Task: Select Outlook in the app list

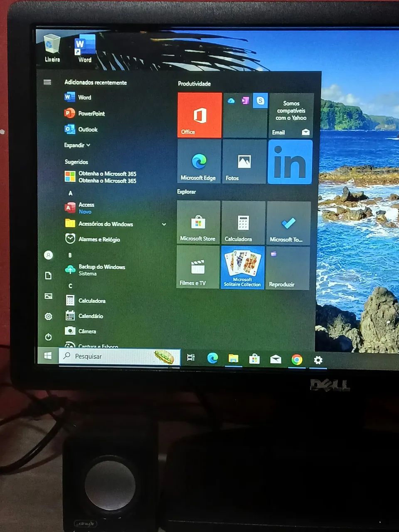Action: (x=88, y=129)
